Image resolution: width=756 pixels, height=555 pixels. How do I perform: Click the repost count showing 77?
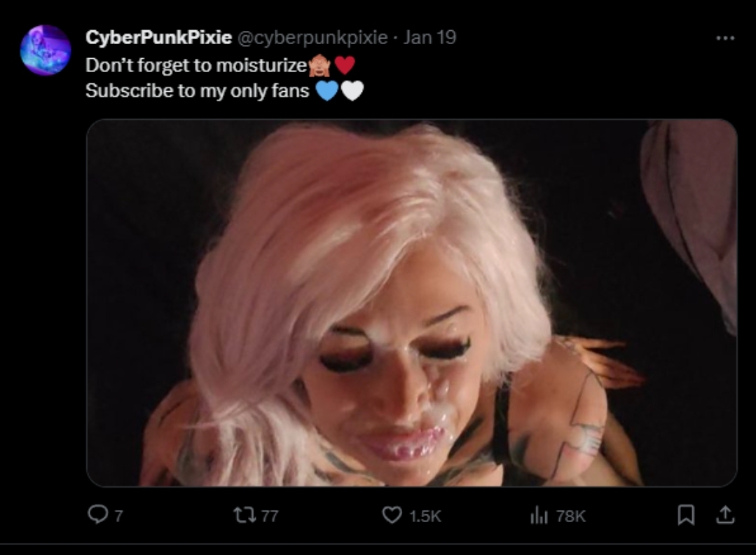(x=270, y=516)
